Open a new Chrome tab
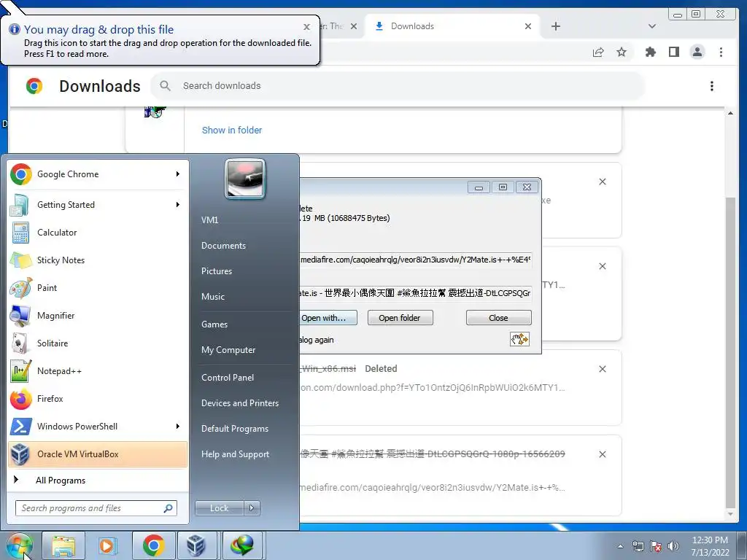The image size is (747, 560). (555, 26)
